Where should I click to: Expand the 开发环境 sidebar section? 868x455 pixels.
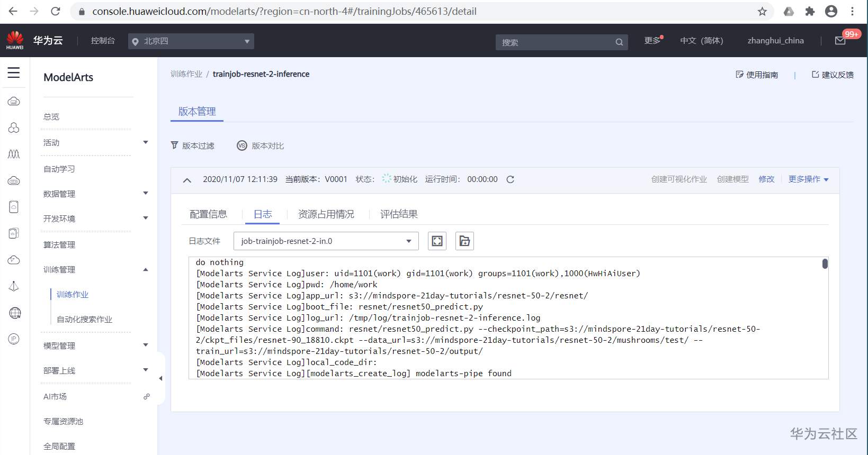146,218
